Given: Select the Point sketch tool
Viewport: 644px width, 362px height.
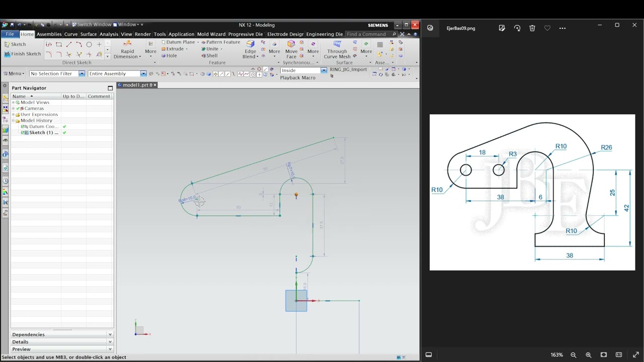Looking at the screenshot, I should click(99, 44).
